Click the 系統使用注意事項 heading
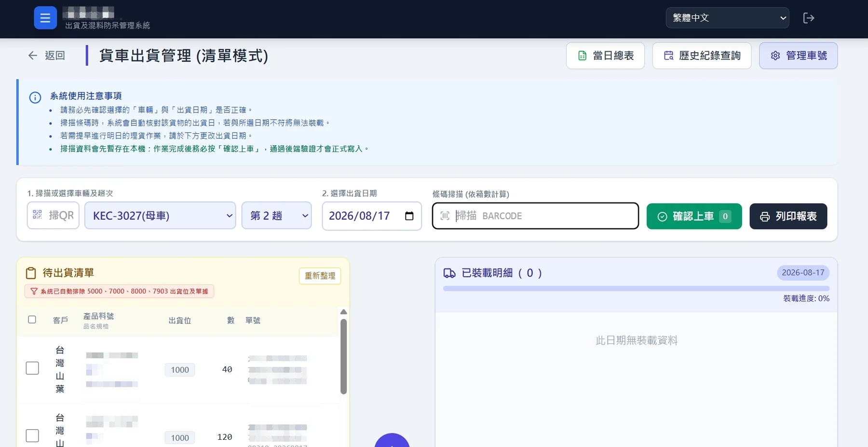This screenshot has width=868, height=447. (86, 96)
